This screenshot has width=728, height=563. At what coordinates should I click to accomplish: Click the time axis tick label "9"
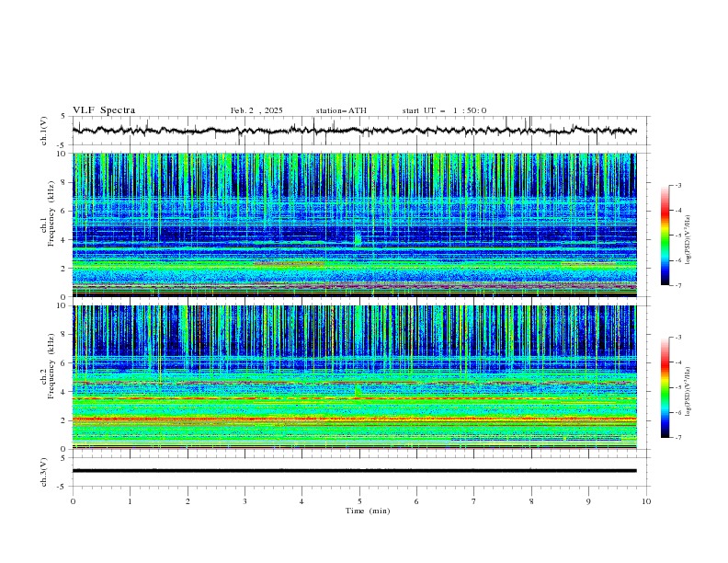tap(588, 501)
